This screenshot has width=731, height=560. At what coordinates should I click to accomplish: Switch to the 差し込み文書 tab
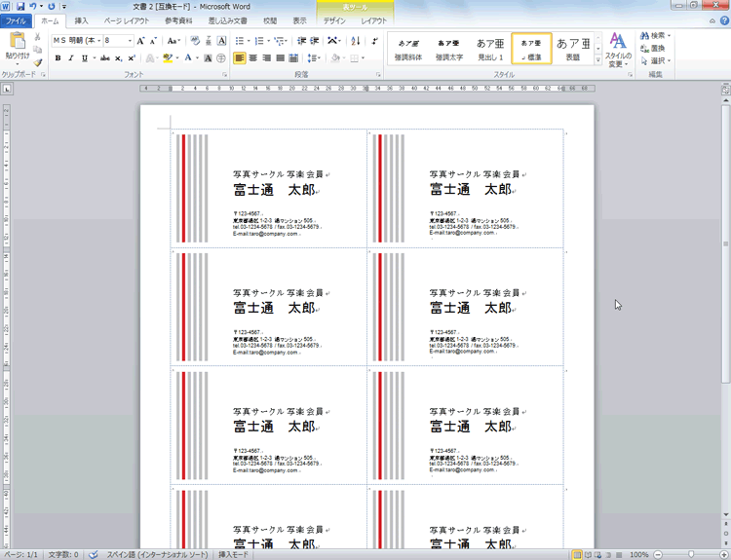coord(227,21)
